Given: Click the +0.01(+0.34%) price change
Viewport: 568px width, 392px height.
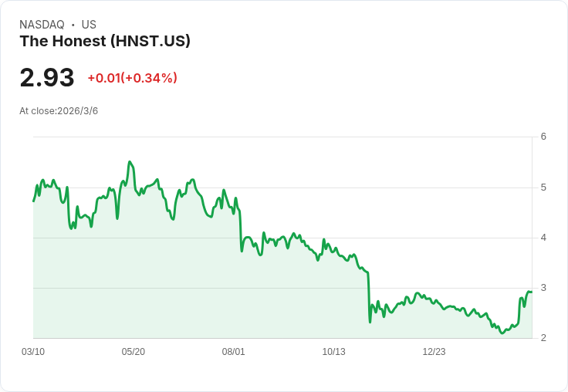Looking at the screenshot, I should point(133,78).
